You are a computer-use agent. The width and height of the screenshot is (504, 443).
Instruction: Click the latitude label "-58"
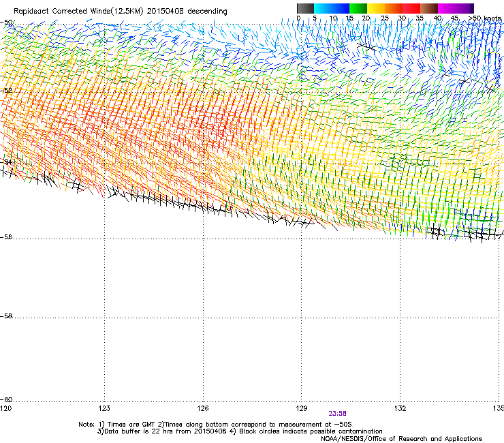(x=6, y=316)
